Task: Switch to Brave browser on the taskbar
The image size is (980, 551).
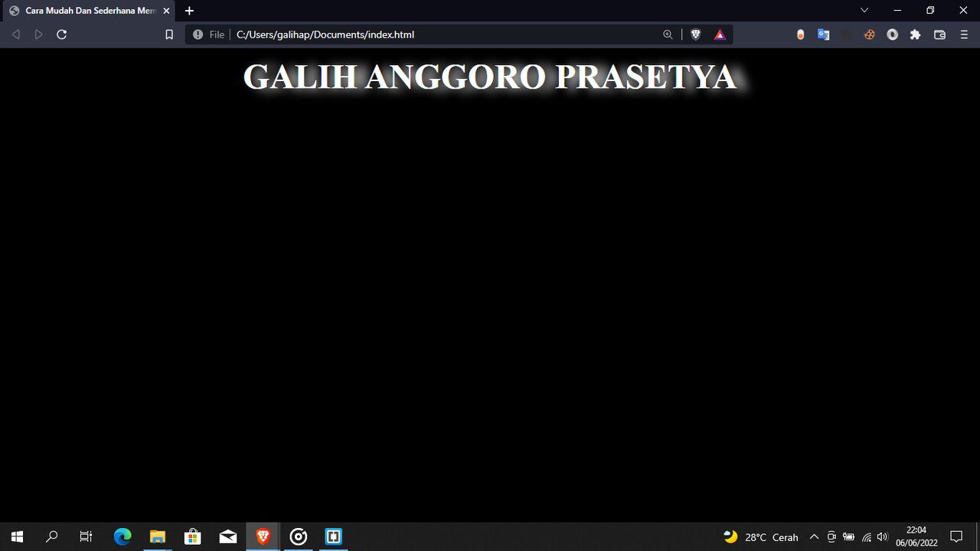Action: point(263,536)
